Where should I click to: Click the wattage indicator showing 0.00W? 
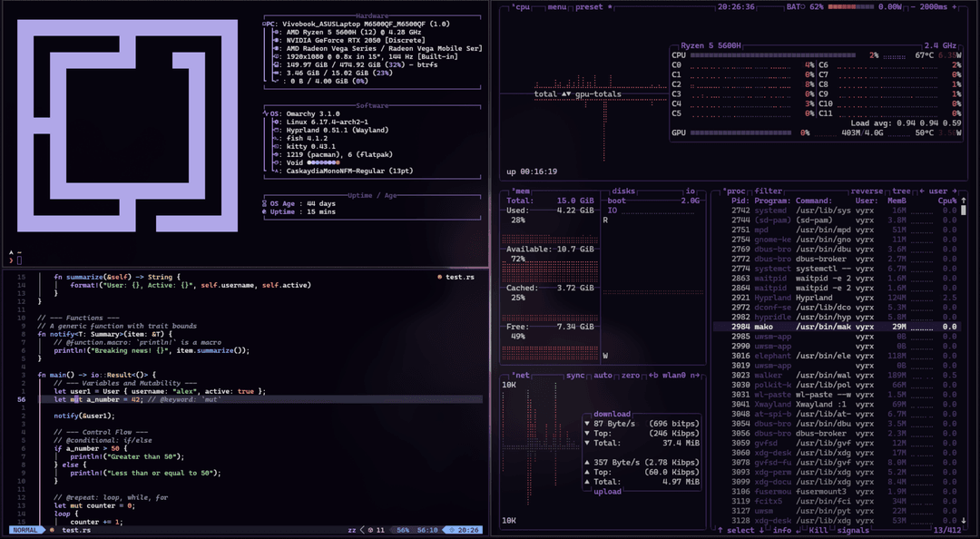887,5
